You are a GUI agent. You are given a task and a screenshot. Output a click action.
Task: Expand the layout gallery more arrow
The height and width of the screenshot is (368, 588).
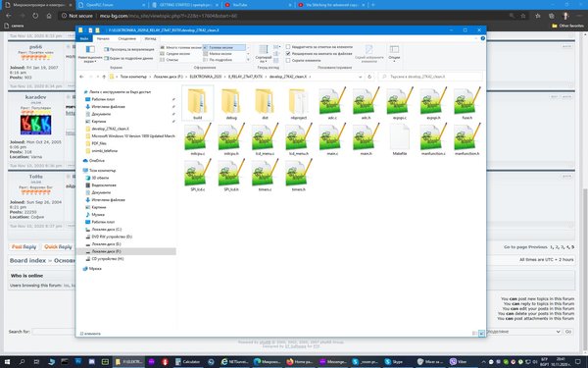pos(248,60)
